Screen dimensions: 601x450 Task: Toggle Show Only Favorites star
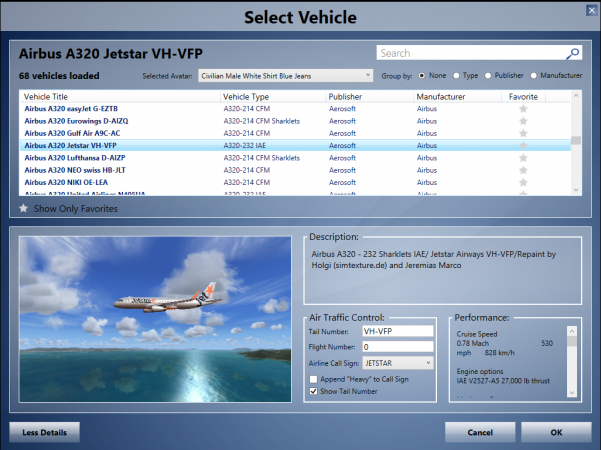(24, 209)
